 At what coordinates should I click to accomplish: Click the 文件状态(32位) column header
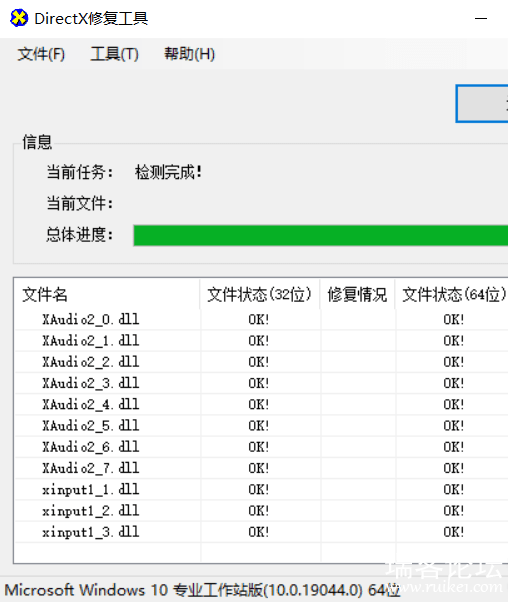(x=260, y=294)
